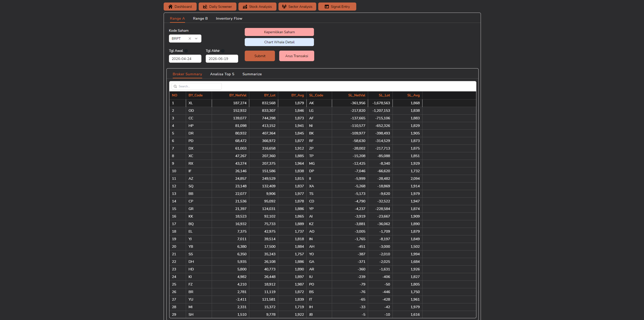Screen dimensions: 644x320
Task: Sort by the BY_Code column header
Action: 199,95
